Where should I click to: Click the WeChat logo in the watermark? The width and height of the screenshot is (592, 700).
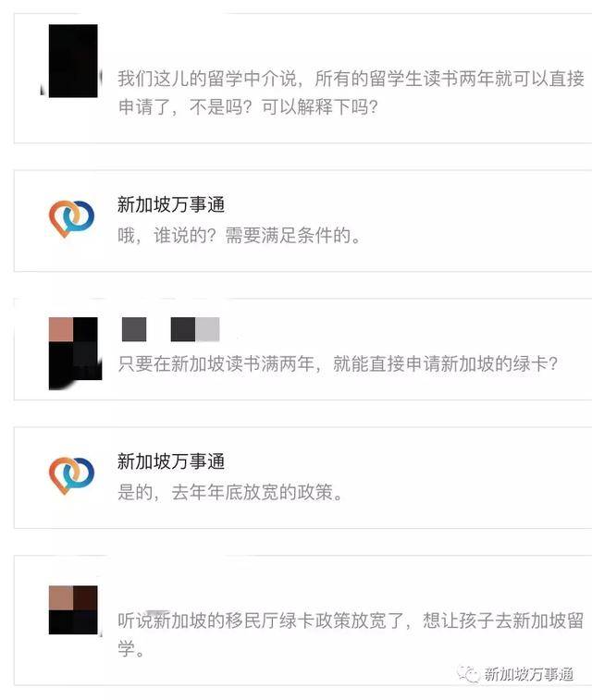click(468, 674)
